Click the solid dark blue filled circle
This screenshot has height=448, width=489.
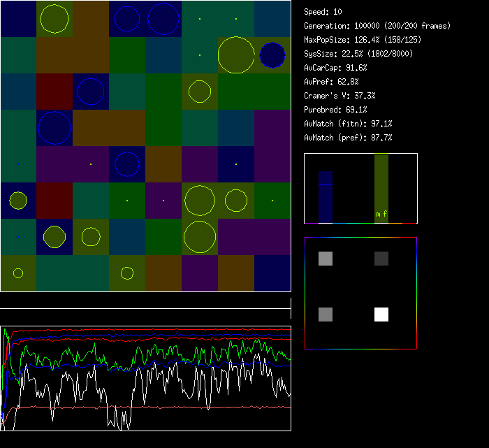pos(272,55)
